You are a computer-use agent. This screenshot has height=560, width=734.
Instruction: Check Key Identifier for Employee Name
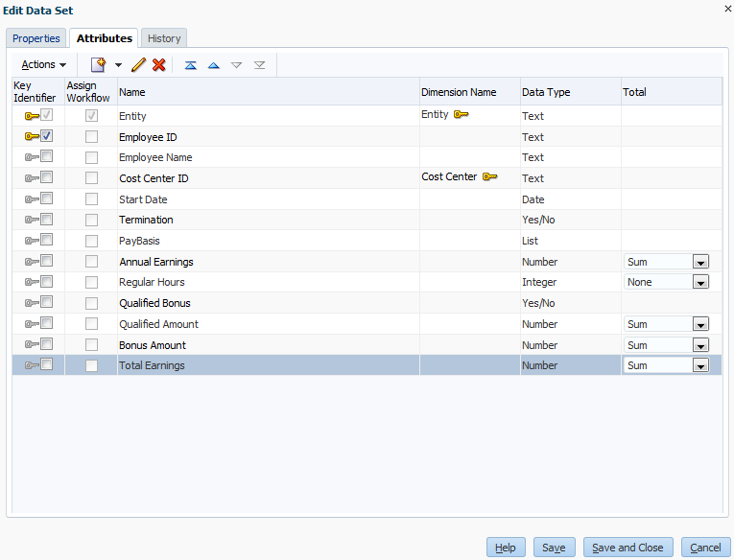tap(46, 156)
